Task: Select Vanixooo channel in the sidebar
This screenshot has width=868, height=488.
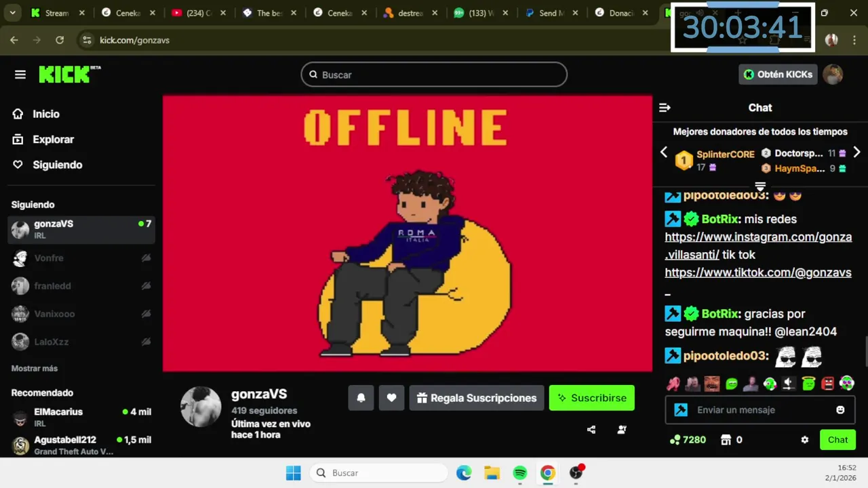Action: click(81, 314)
